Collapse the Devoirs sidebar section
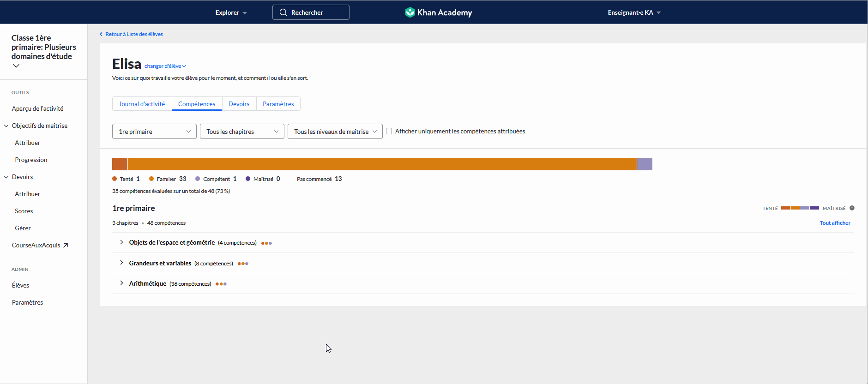The width and height of the screenshot is (868, 384). [6, 177]
